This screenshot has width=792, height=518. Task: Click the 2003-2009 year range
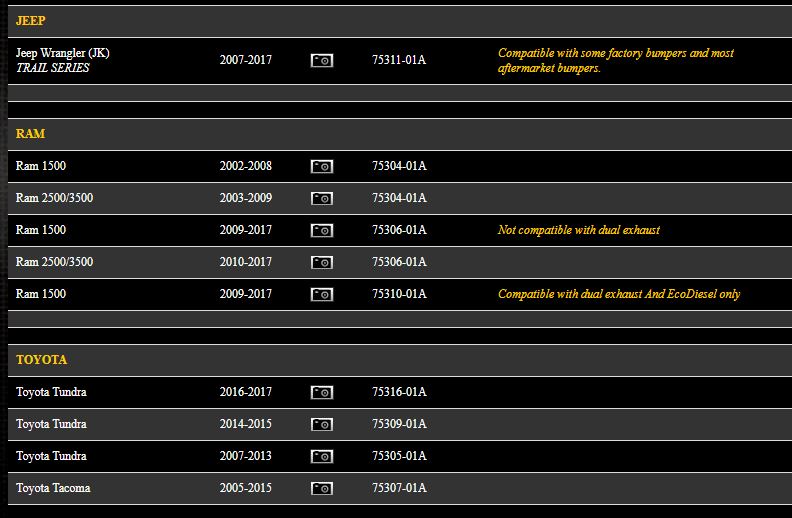pos(245,197)
